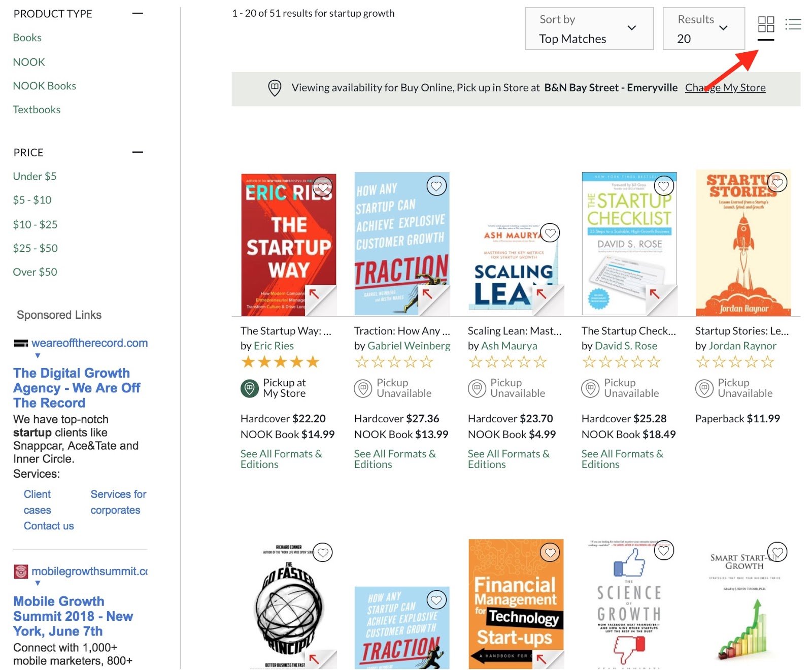This screenshot has width=812, height=670.
Task: Add Scaling Lean to wishlist
Action: pyautogui.click(x=550, y=233)
